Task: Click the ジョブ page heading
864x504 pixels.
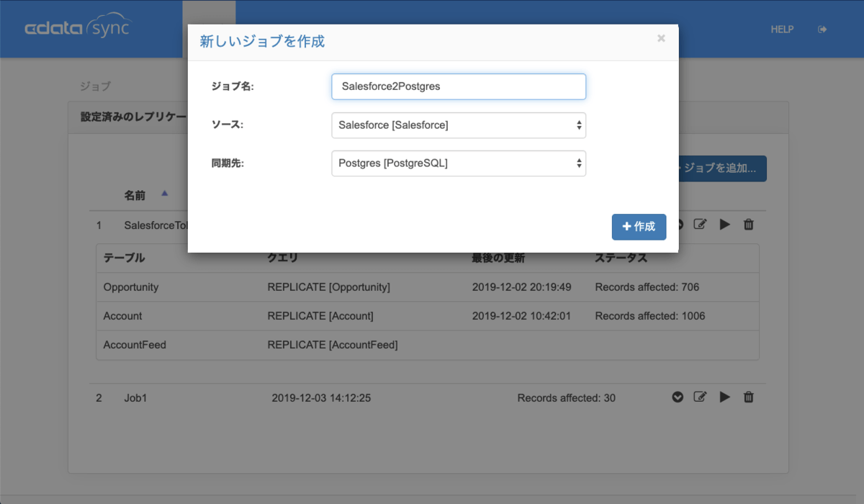Action: coord(95,86)
